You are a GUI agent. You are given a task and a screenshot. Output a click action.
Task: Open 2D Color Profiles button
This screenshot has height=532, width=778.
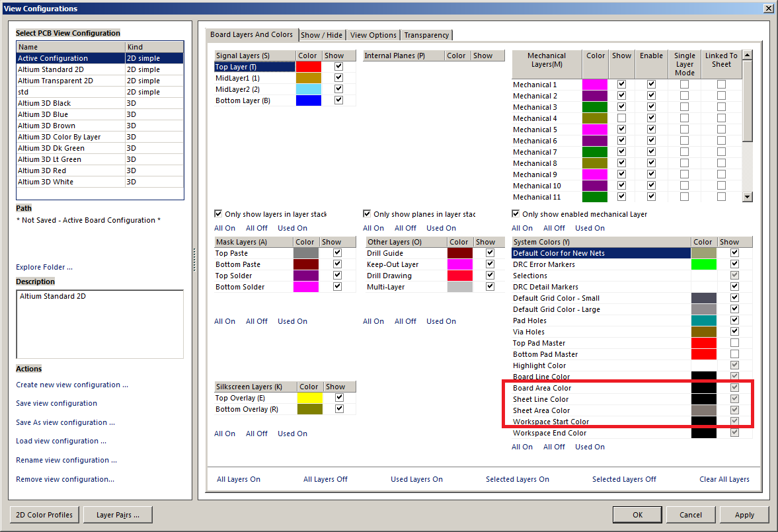pyautogui.click(x=44, y=515)
